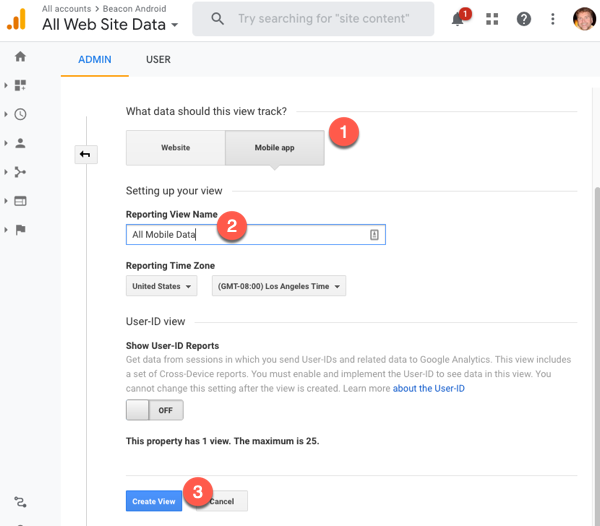This screenshot has height=526, width=600.
Task: Click the back arrow button
Action: [x=86, y=154]
